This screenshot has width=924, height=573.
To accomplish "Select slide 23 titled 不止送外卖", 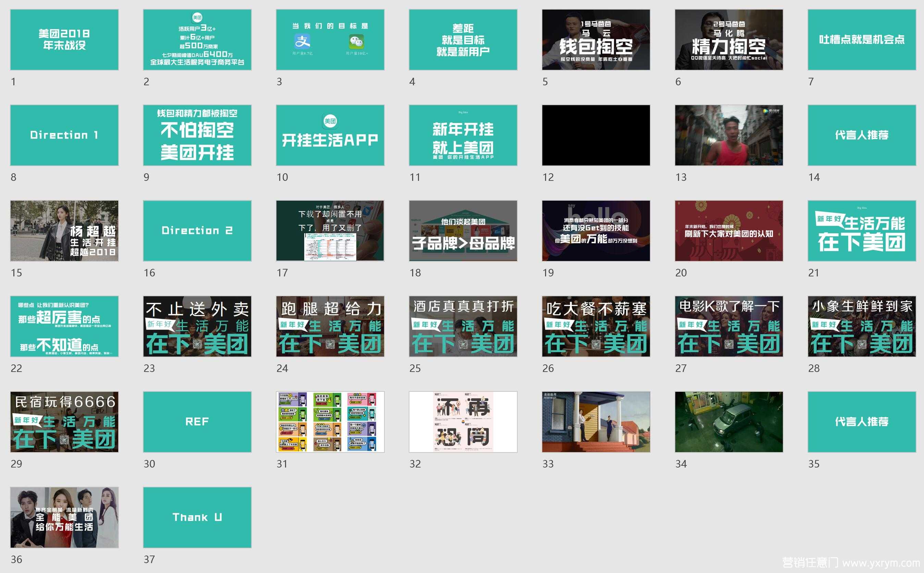I will pyautogui.click(x=197, y=326).
